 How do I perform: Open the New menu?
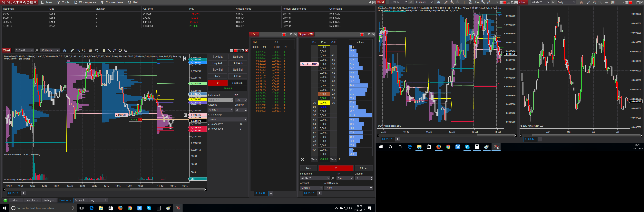coord(47,2)
